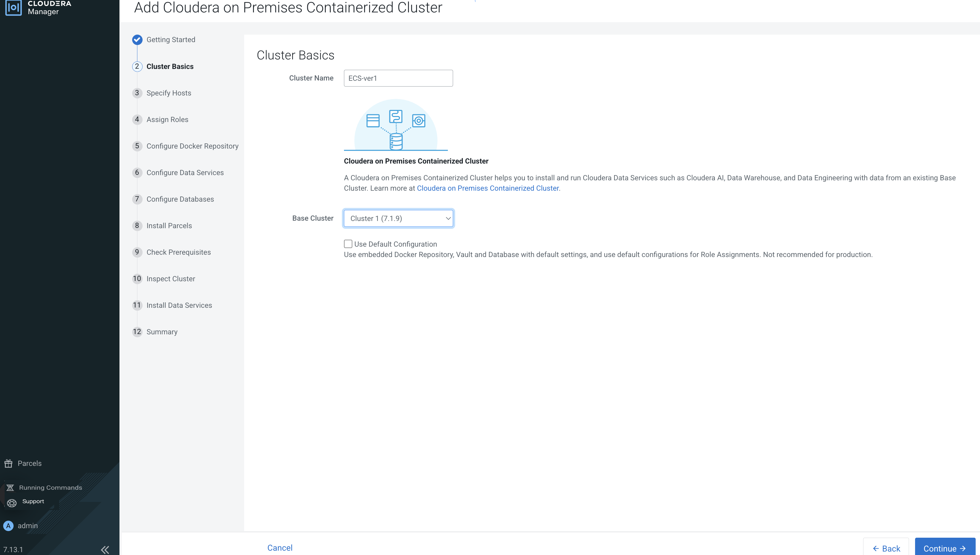Click the Getting Started checkmark step icon
Screen dimensions: 980x555
click(x=137, y=40)
